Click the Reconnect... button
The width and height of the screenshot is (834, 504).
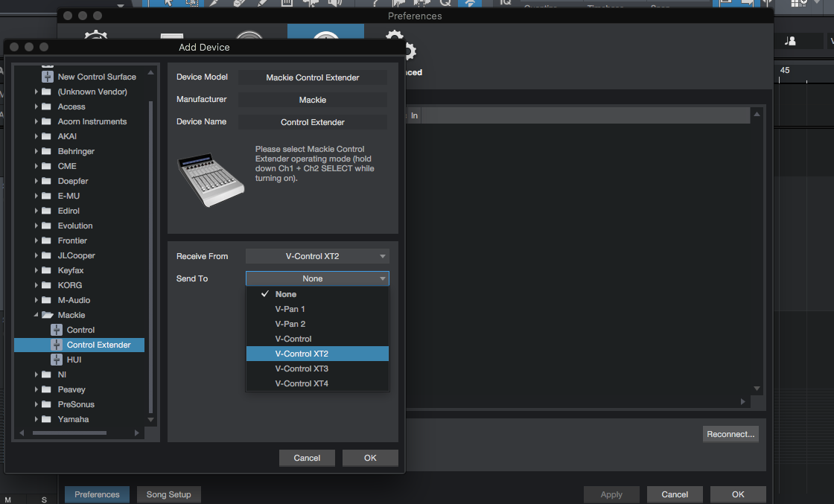click(730, 434)
